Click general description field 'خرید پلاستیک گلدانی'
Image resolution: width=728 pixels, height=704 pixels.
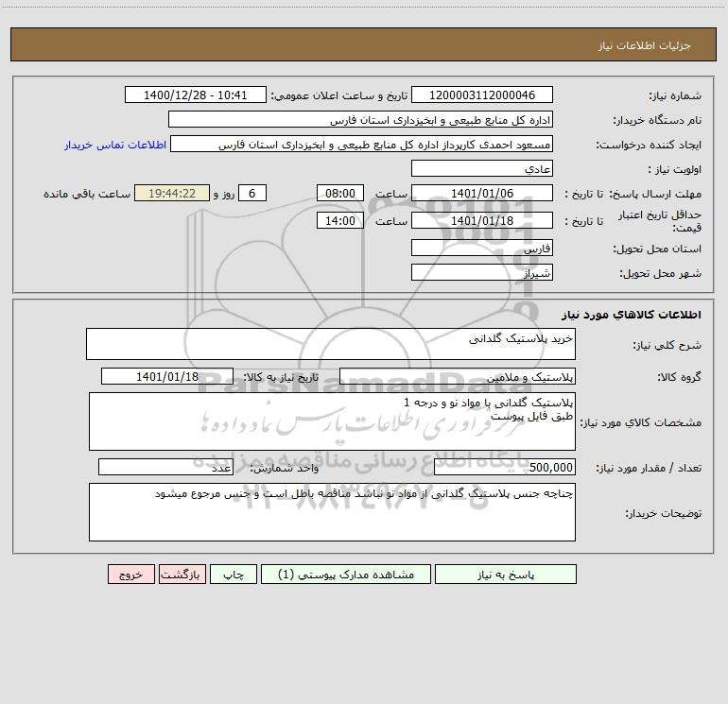[x=331, y=344]
